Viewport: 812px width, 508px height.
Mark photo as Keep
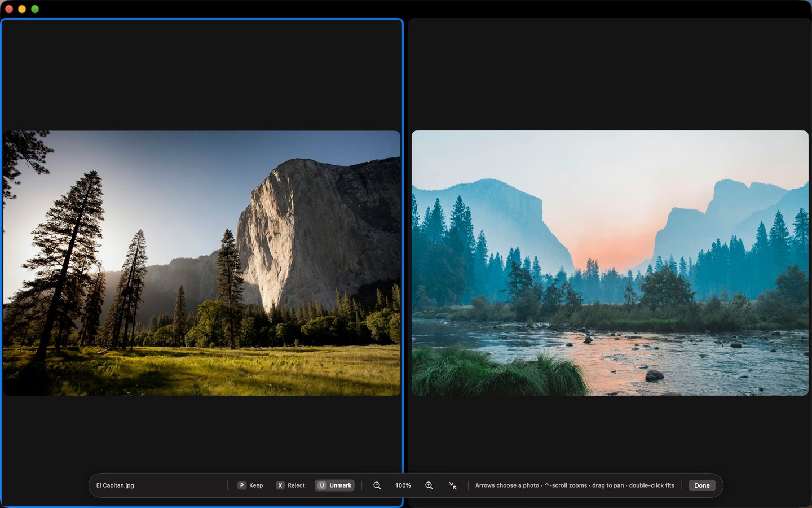pyautogui.click(x=250, y=485)
